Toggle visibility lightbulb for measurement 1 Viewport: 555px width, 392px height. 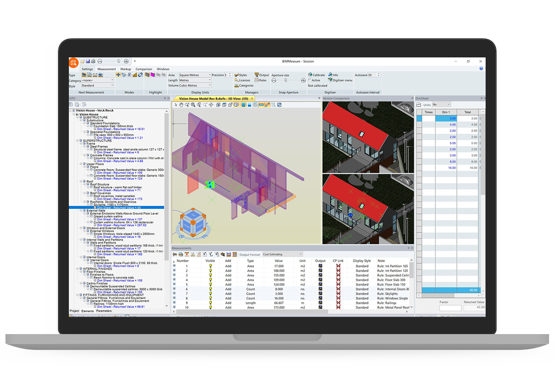[x=210, y=266]
